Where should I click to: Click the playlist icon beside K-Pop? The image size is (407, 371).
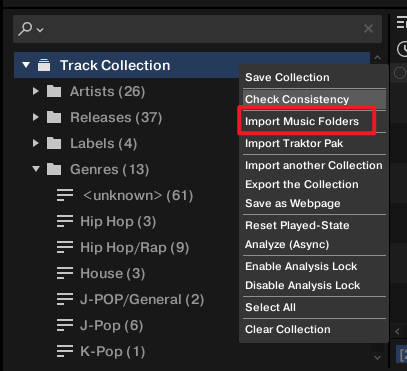tap(65, 351)
